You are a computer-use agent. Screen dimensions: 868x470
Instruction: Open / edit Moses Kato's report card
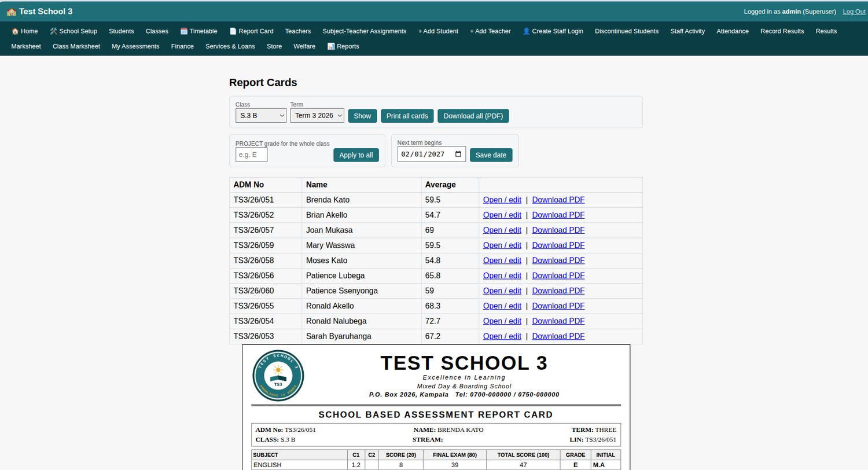(502, 260)
